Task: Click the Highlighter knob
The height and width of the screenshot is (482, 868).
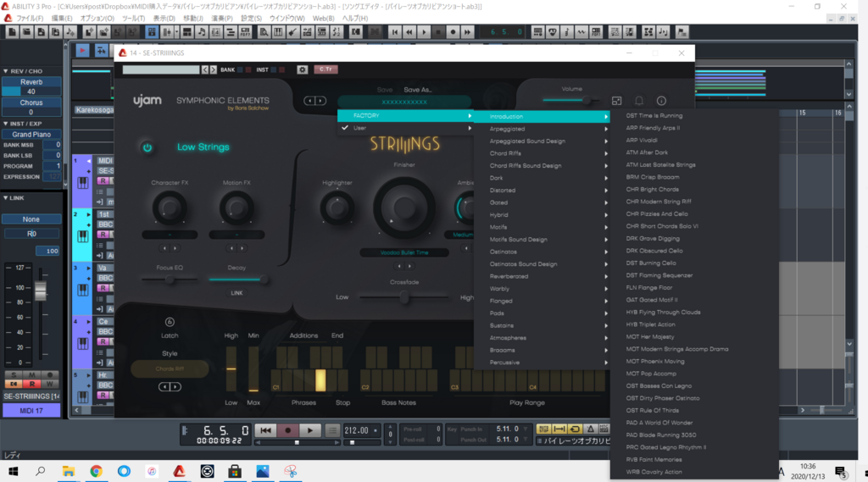Action: coord(337,208)
